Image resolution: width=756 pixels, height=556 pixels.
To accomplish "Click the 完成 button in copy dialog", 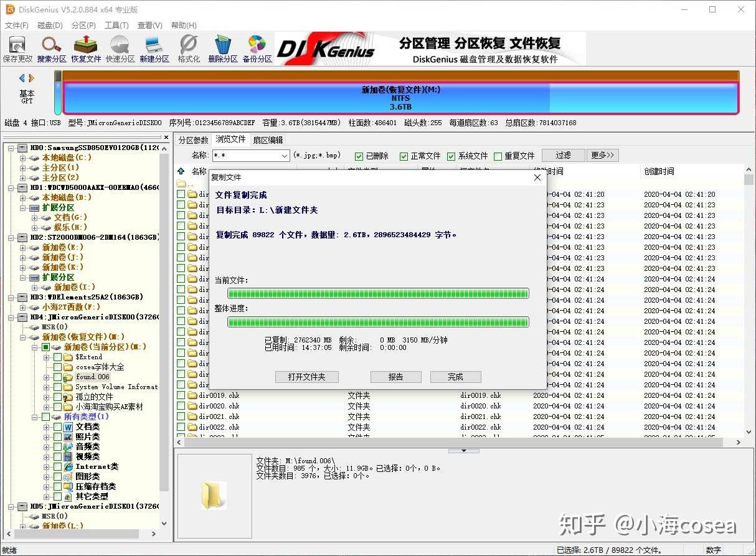I will click(x=455, y=377).
